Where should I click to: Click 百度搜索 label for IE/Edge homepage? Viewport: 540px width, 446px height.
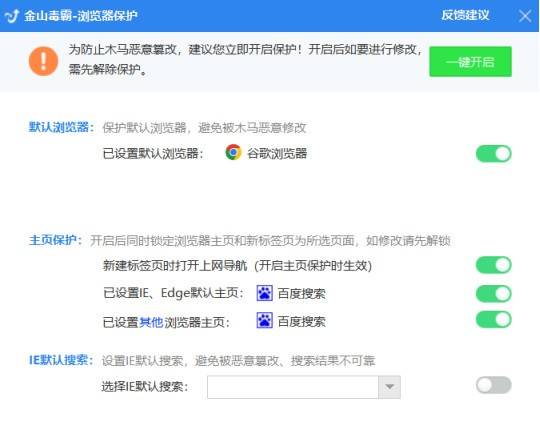click(x=301, y=293)
